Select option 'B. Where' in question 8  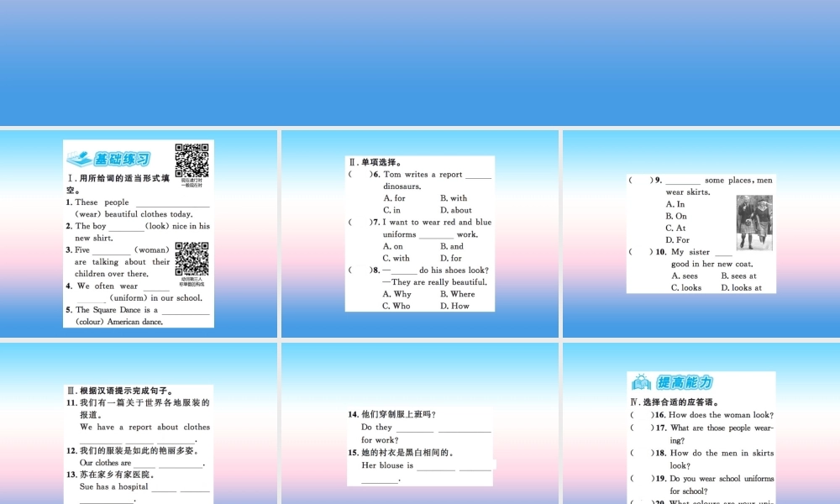[x=458, y=294]
